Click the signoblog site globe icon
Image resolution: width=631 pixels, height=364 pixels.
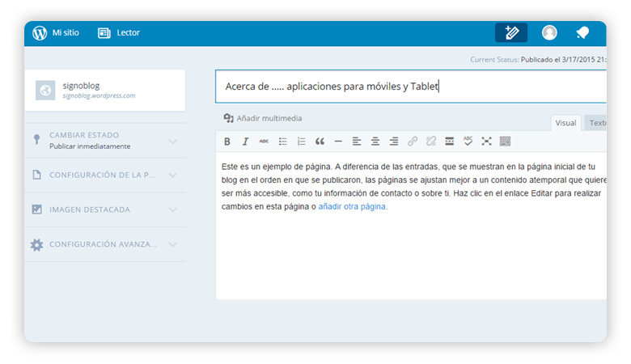click(x=45, y=90)
